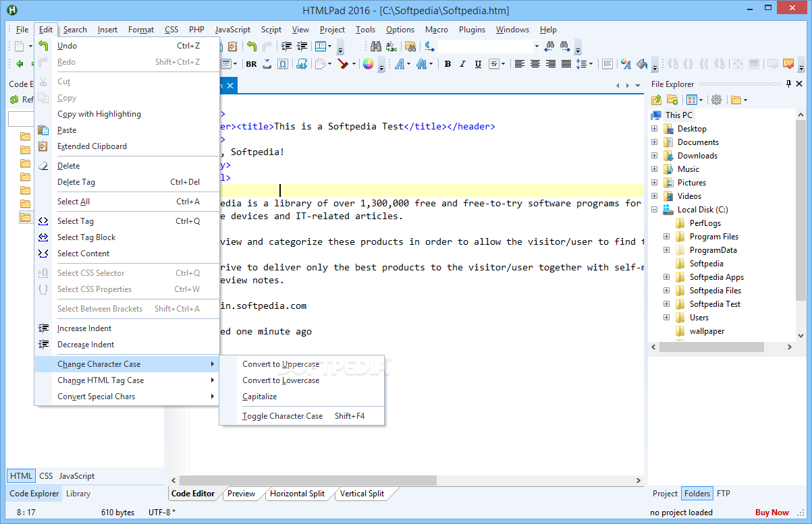Choose Convert to Uppercase
Image resolution: width=812 pixels, height=524 pixels.
click(302, 364)
